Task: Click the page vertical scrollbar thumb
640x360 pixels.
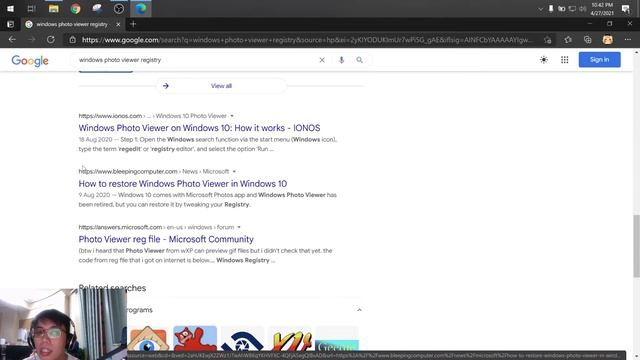Action: 636,246
